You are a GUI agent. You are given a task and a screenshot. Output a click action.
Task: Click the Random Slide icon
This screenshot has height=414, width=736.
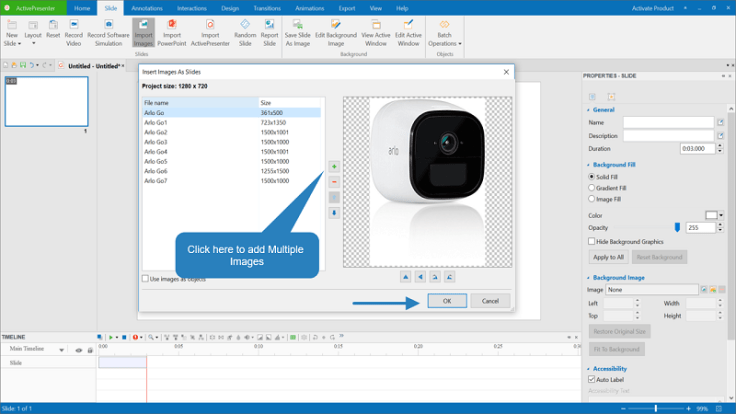click(245, 32)
